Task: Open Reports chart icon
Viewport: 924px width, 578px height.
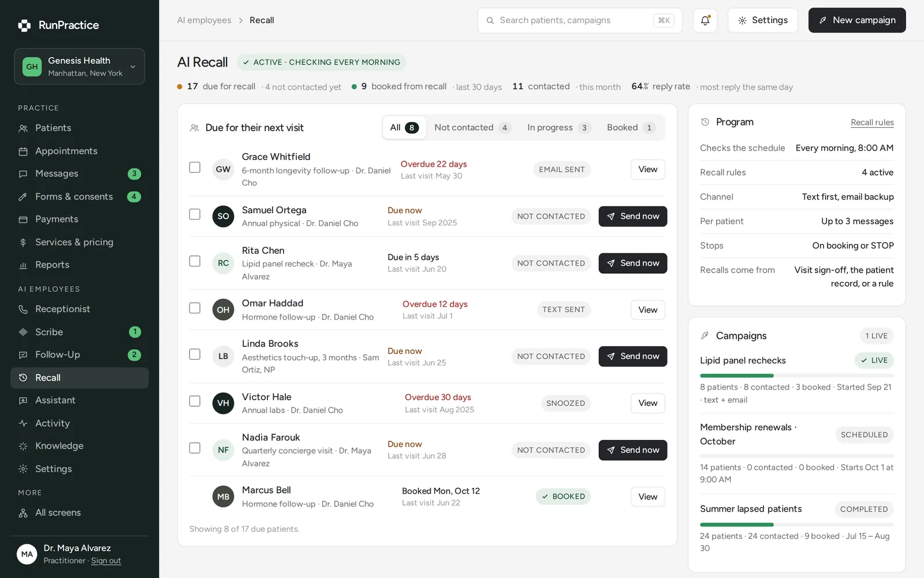Action: click(x=23, y=265)
